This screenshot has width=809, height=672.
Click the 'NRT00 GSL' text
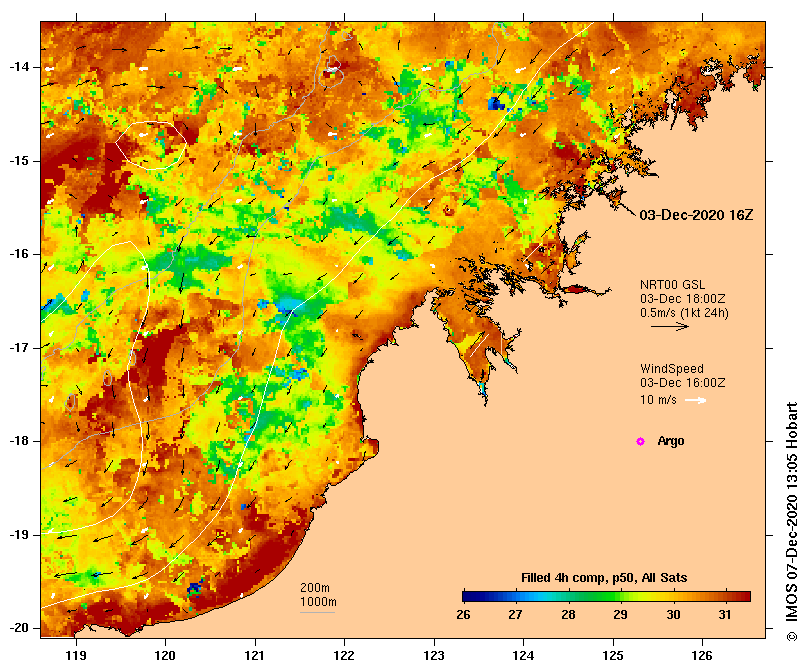[672, 285]
